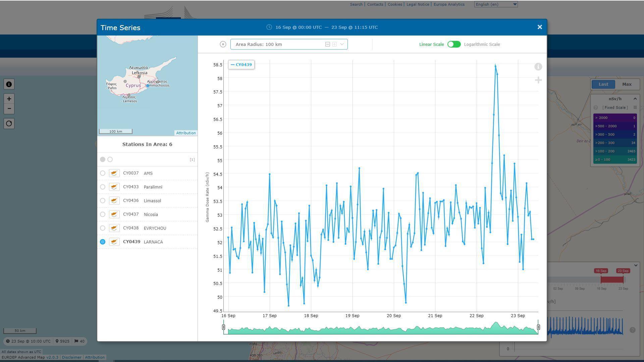Open the Legal Notice link

[x=418, y=4]
